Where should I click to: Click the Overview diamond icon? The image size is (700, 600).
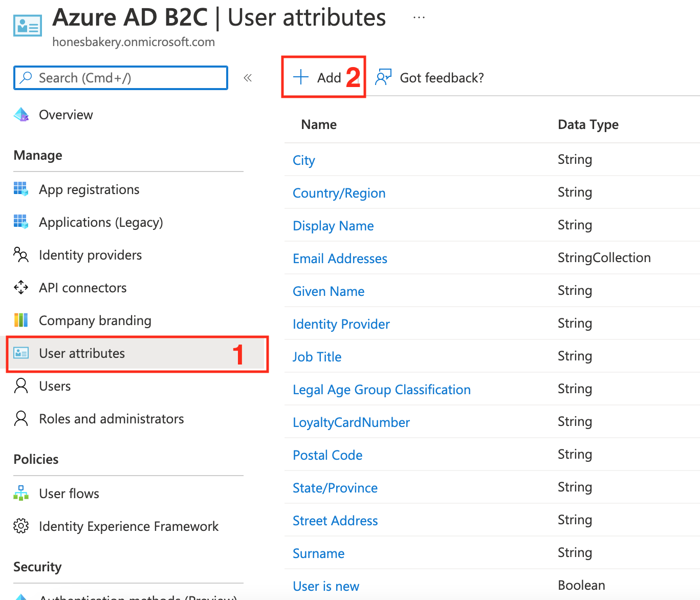coord(21,115)
